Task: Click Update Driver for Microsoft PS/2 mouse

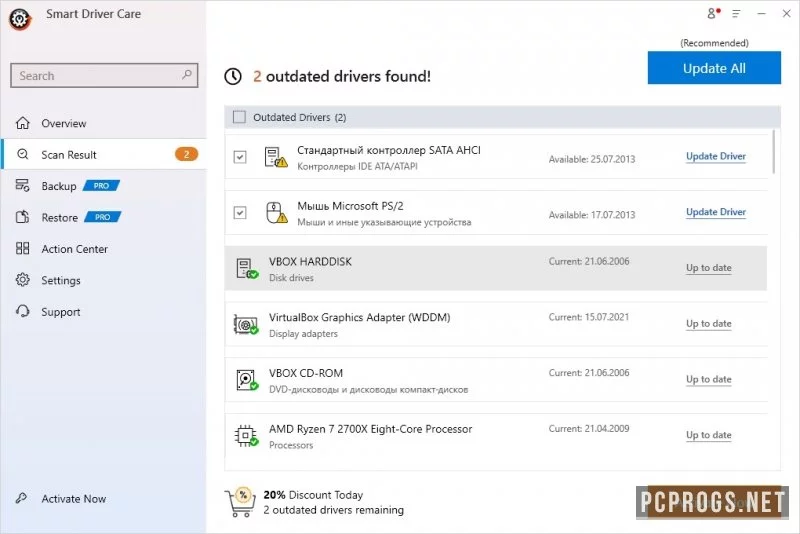Action: pyautogui.click(x=716, y=212)
